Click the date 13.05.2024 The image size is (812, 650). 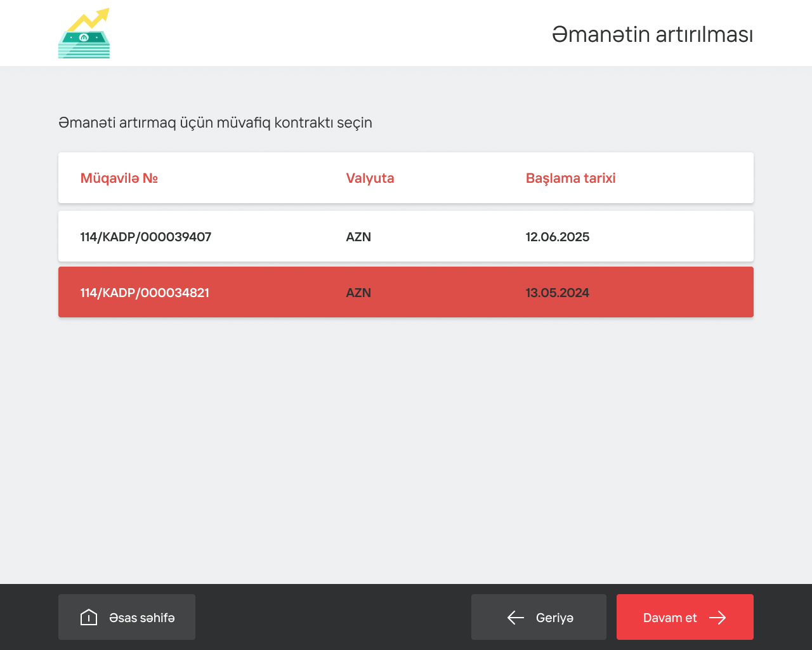point(558,293)
